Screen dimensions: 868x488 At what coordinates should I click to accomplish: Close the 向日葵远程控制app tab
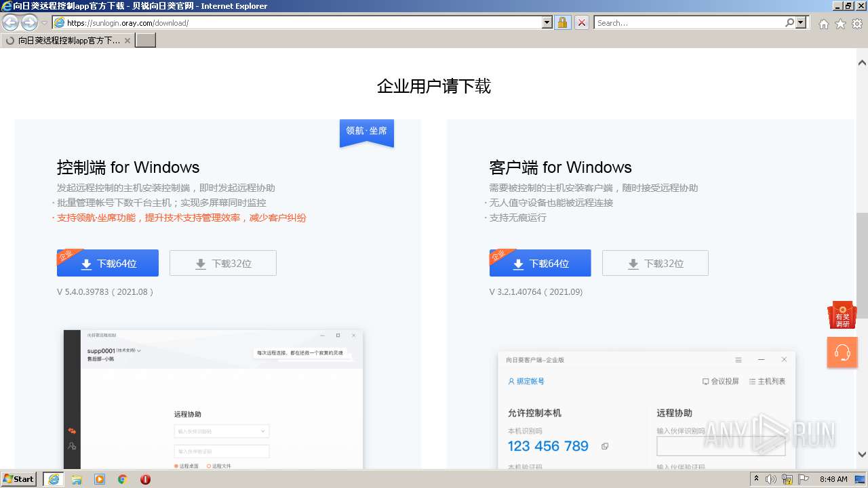127,41
